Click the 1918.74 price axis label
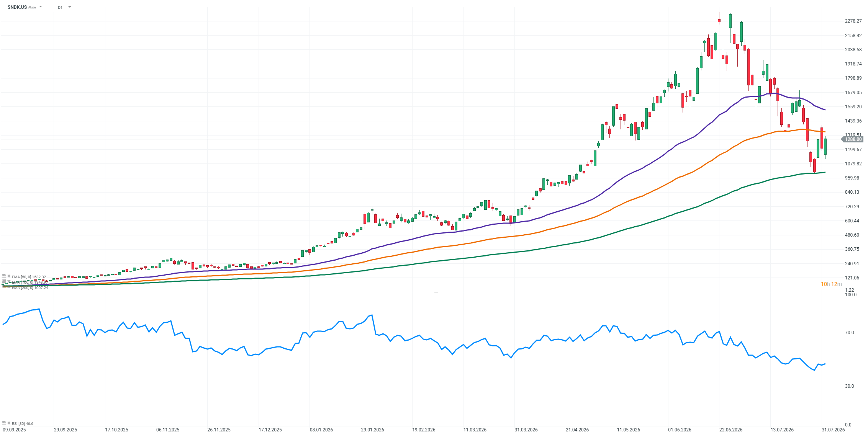Image resolution: width=868 pixels, height=436 pixels. click(x=853, y=64)
